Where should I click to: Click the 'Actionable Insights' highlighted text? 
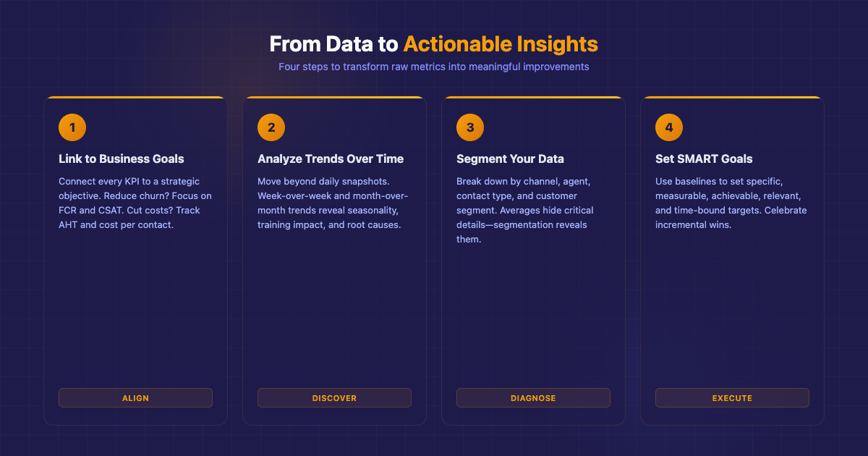tap(500, 44)
